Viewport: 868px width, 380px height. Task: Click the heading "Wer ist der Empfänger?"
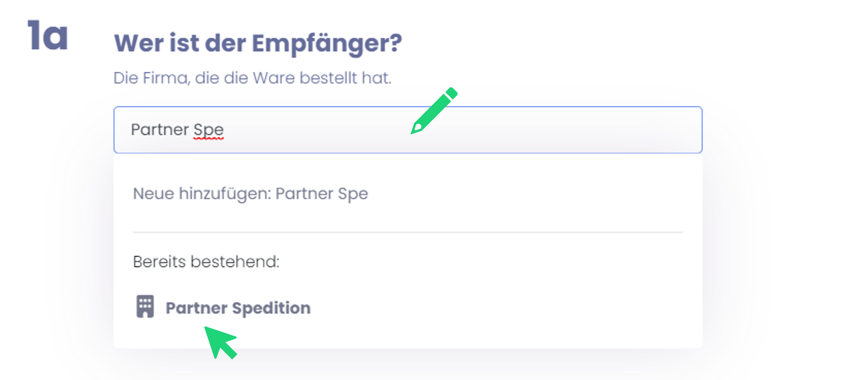point(258,43)
